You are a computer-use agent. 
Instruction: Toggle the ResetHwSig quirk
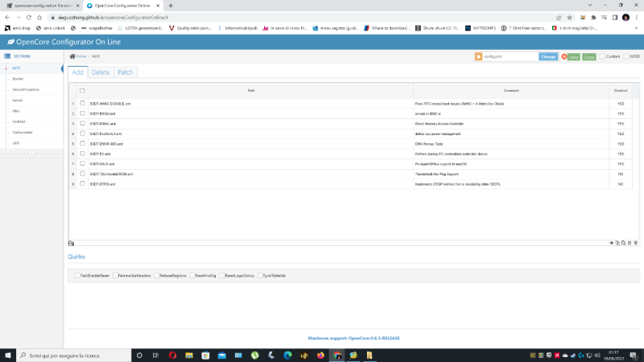(x=192, y=275)
